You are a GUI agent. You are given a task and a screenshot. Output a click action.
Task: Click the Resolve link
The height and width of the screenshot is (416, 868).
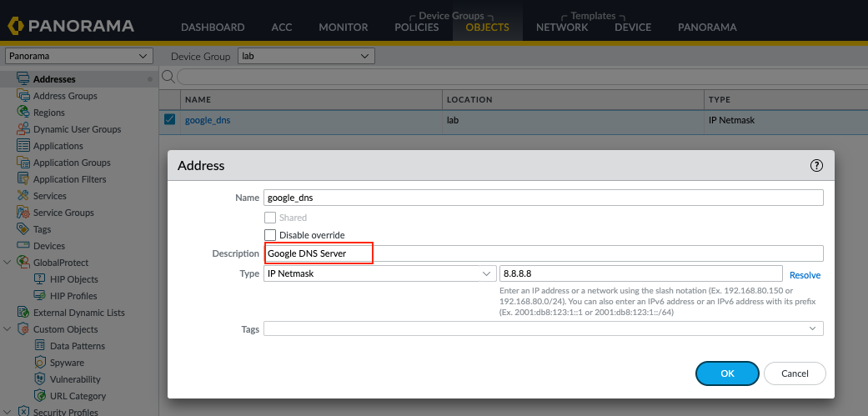click(x=805, y=275)
